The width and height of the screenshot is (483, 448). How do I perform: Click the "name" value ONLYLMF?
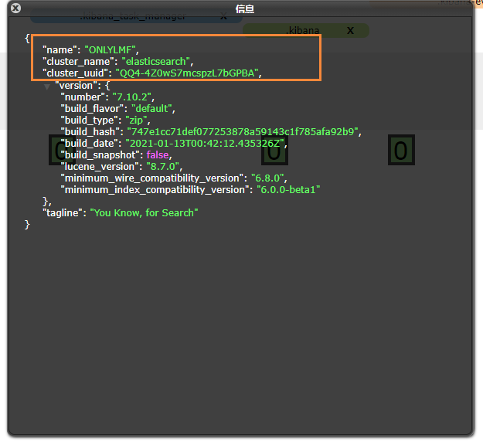click(x=111, y=50)
